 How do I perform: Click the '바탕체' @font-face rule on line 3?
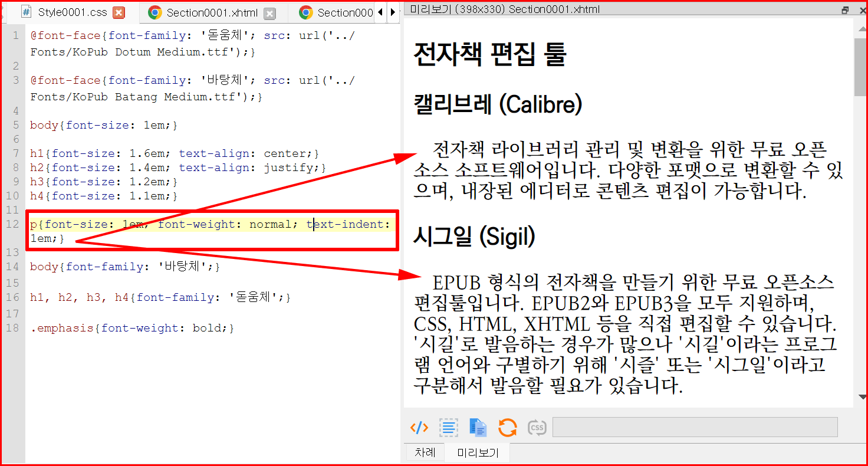[x=193, y=88]
